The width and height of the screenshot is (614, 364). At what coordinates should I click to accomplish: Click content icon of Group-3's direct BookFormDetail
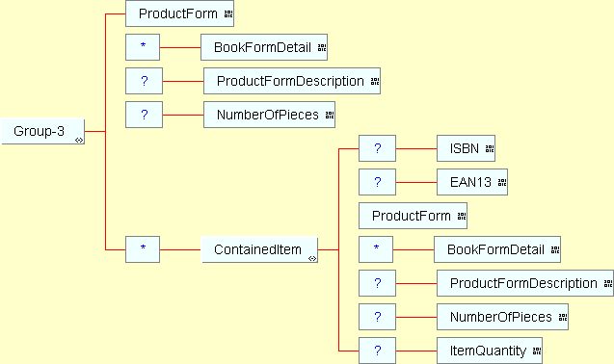(322, 48)
